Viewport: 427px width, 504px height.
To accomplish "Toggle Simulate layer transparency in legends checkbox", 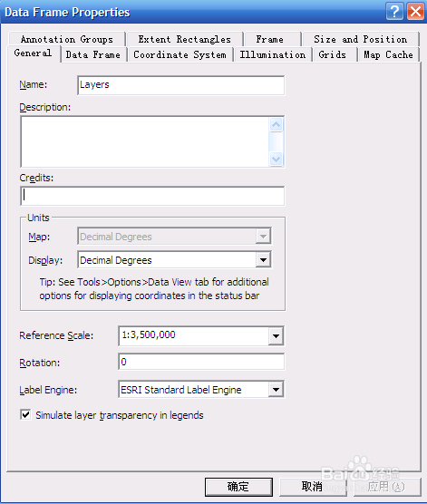I will 25,414.
